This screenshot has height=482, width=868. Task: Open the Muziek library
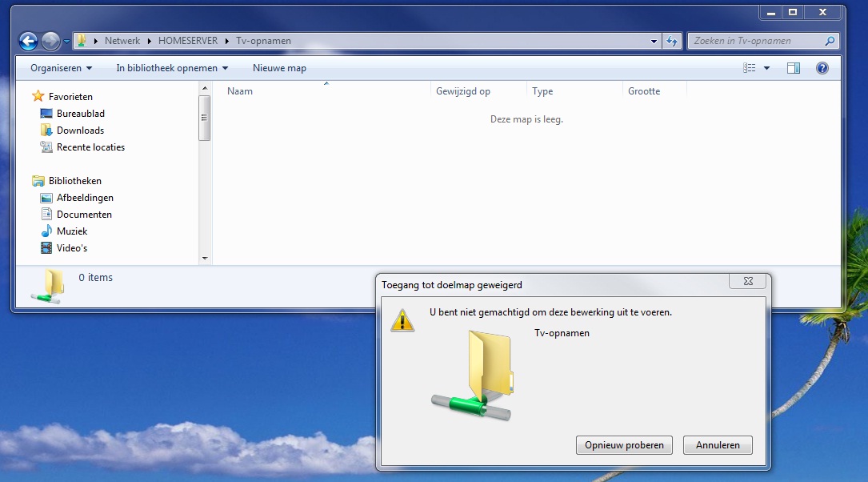(71, 231)
